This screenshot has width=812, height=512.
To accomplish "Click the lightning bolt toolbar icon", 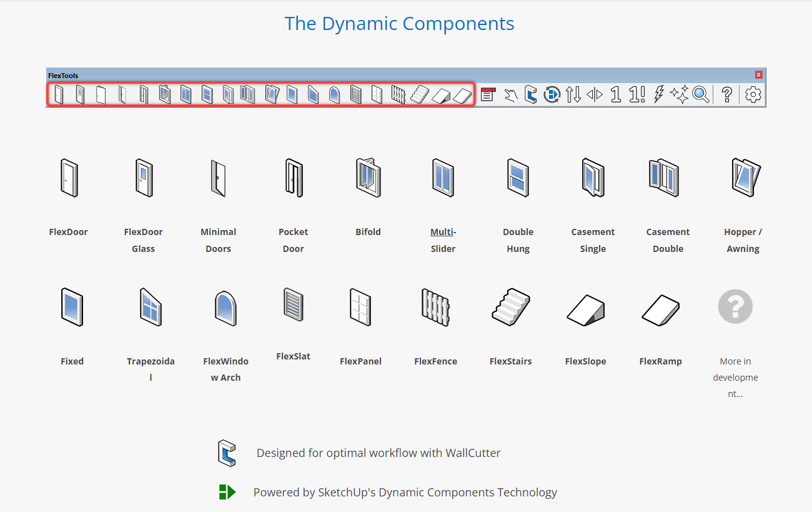I will pyautogui.click(x=658, y=94).
